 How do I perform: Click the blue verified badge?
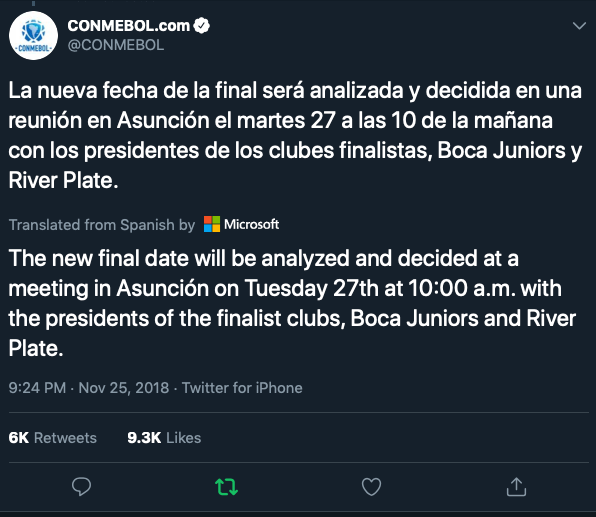(201, 26)
